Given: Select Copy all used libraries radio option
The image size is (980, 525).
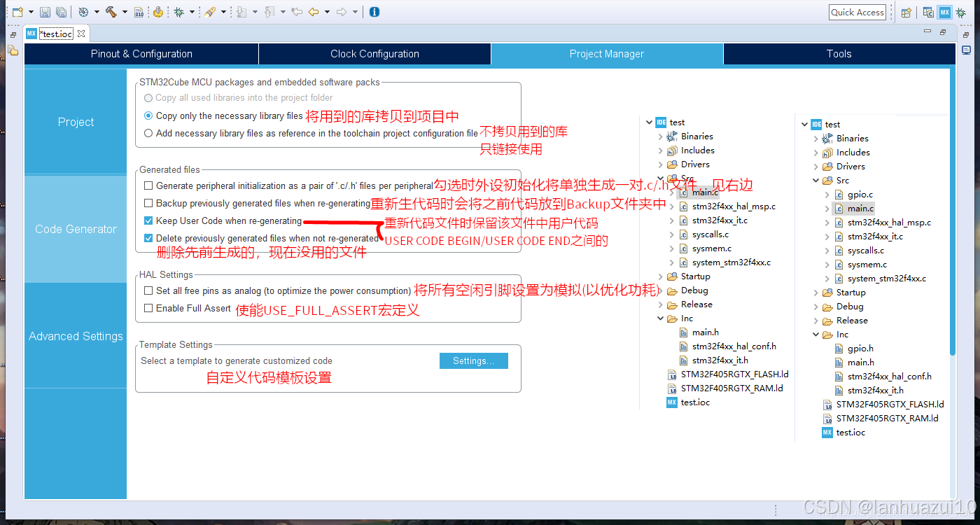Looking at the screenshot, I should 148,98.
